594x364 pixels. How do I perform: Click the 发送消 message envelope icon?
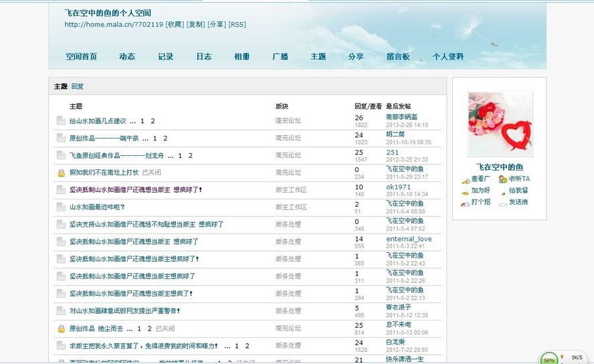pyautogui.click(x=502, y=202)
